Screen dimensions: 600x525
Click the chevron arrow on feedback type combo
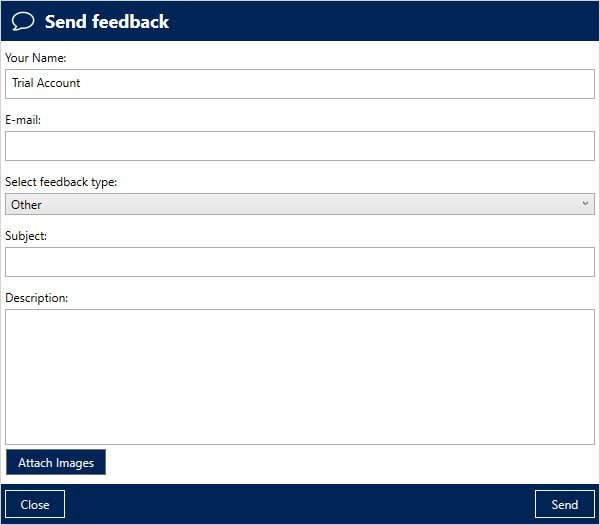[x=586, y=204]
